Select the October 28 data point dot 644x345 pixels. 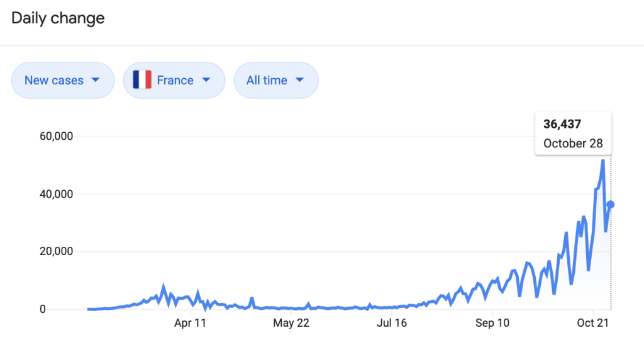point(610,205)
